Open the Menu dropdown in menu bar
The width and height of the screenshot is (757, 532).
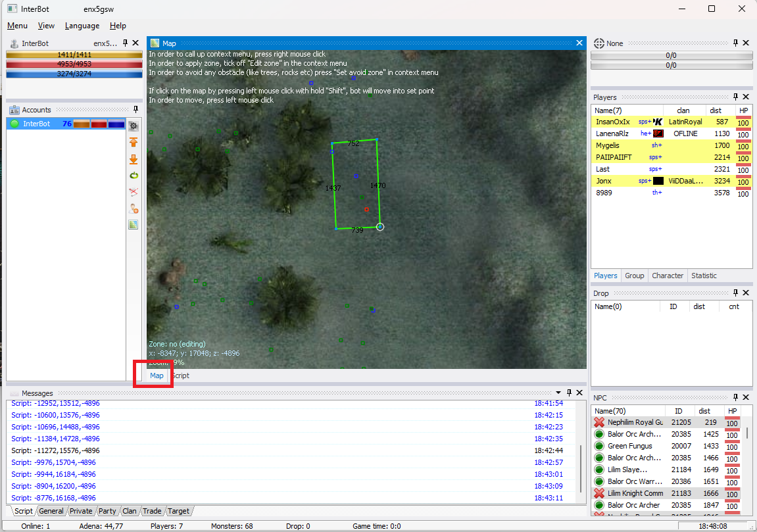pyautogui.click(x=17, y=26)
